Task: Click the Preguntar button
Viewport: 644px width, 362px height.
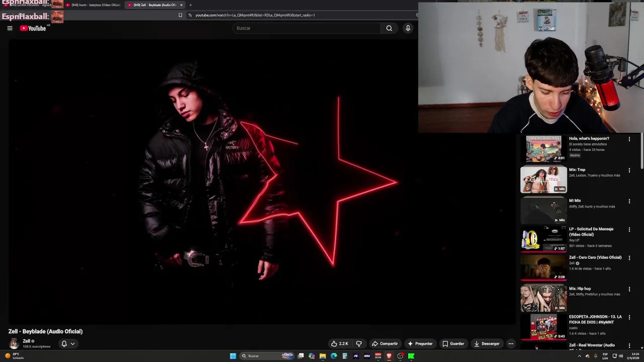Action: pos(420,344)
